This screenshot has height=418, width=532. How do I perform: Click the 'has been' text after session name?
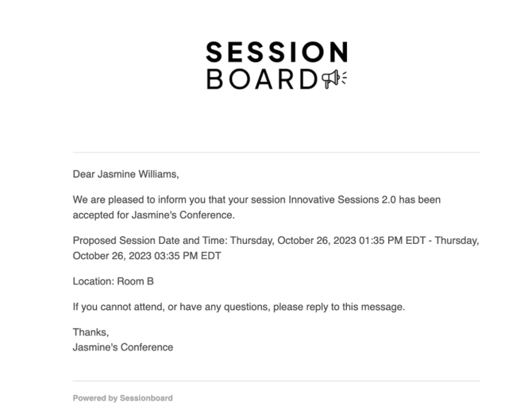pos(418,200)
